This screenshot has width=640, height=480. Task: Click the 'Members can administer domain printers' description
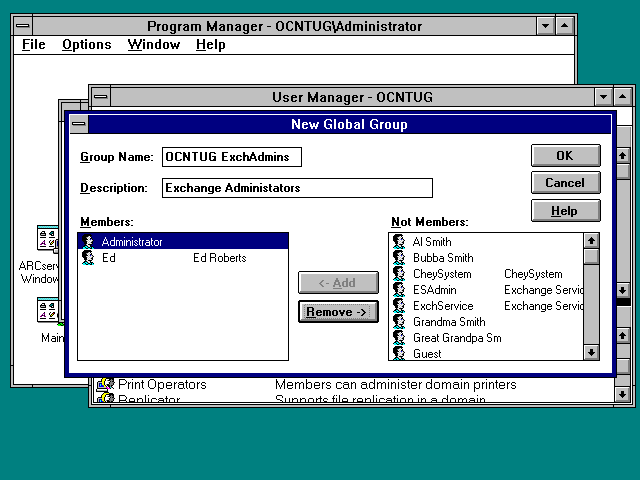click(396, 384)
